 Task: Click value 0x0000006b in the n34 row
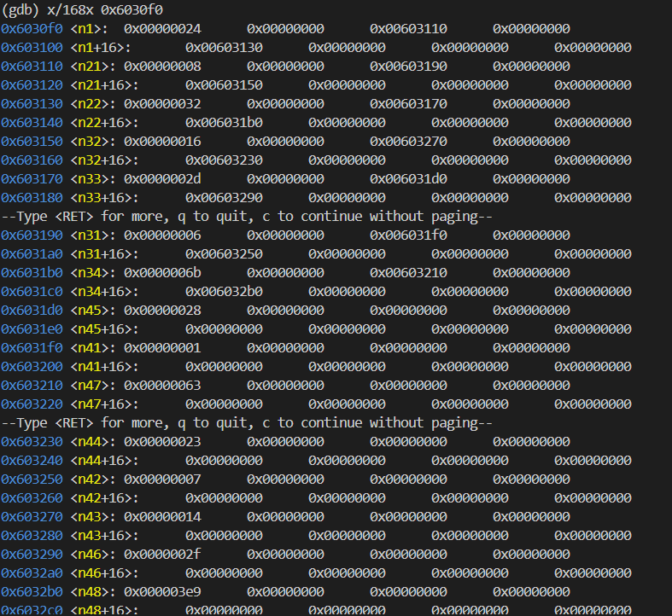coord(162,273)
